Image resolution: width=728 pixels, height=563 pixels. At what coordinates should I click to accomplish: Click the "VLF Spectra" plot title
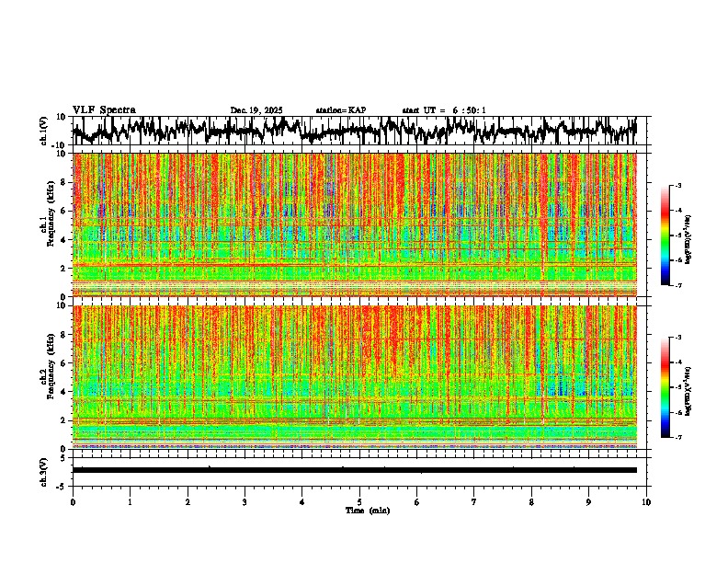click(x=104, y=110)
